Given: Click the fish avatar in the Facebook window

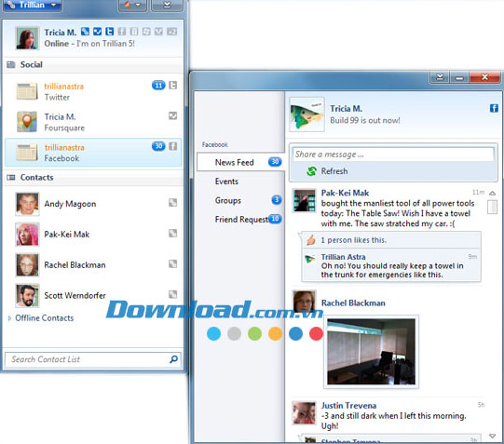Looking at the screenshot, I should click(x=306, y=114).
